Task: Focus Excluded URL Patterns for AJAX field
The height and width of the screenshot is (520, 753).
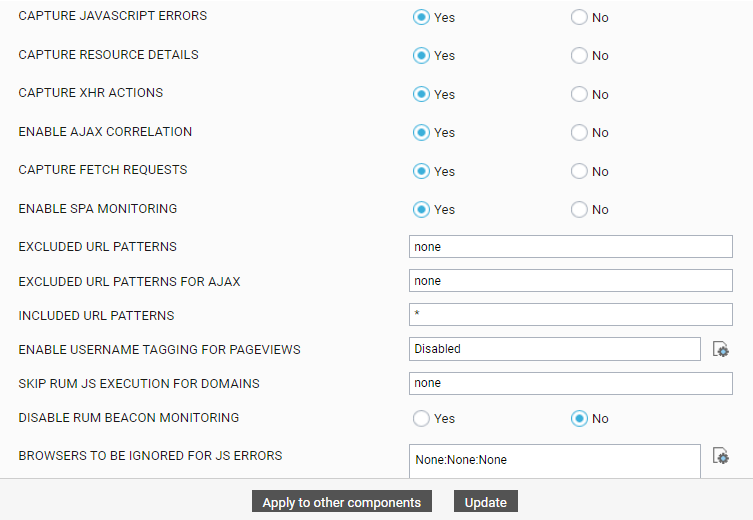Action: tap(571, 280)
